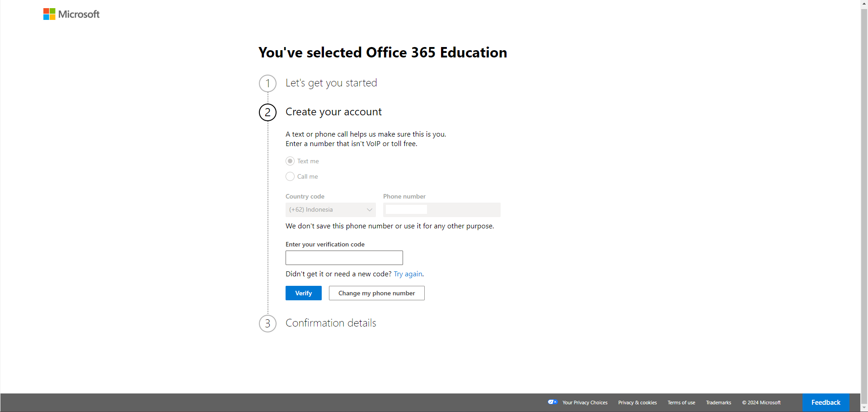
Task: Open Privacy & cookies footer link
Action: 637,403
